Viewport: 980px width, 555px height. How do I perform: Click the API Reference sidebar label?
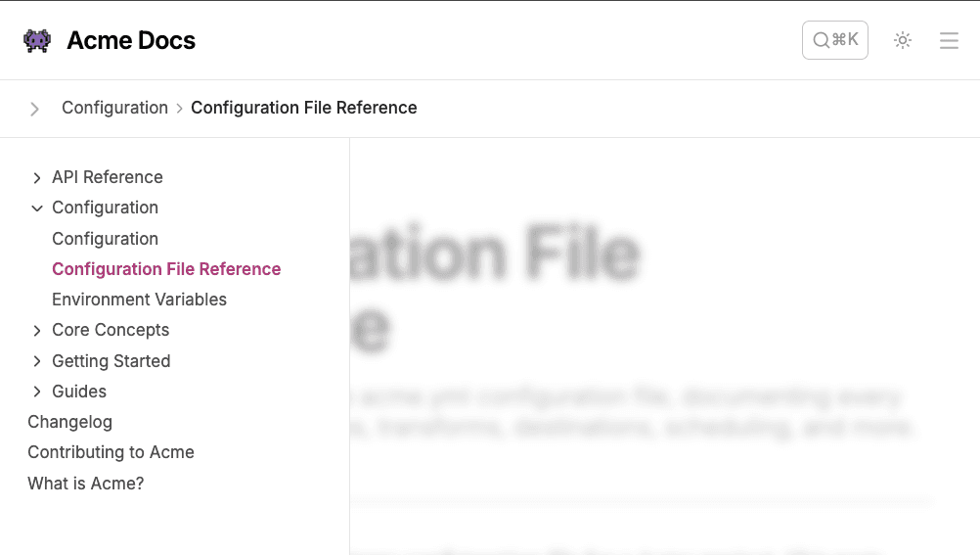108,177
